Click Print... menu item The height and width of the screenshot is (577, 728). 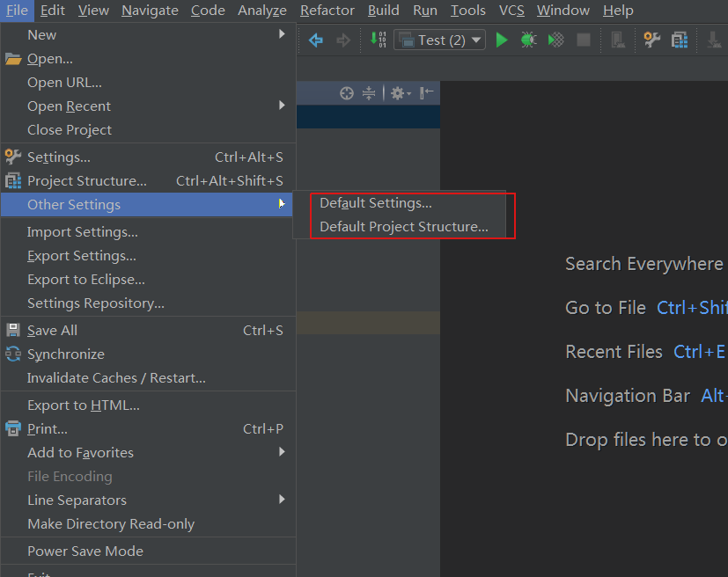pos(148,429)
